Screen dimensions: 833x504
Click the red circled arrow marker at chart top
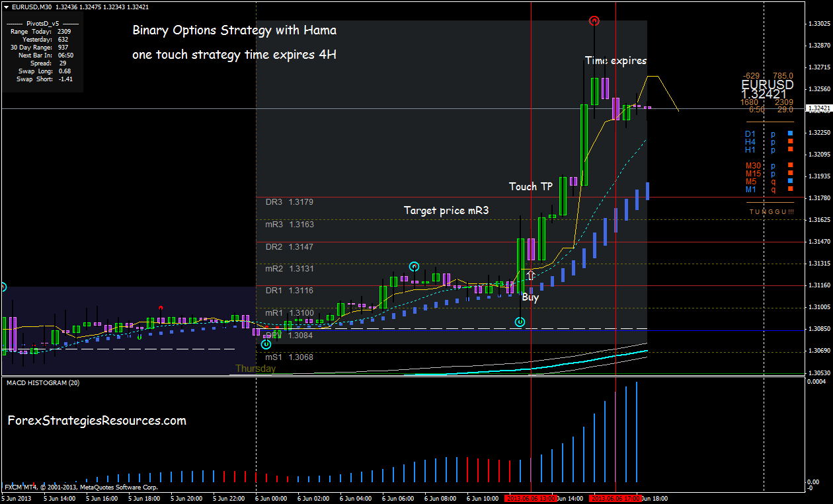tap(594, 21)
